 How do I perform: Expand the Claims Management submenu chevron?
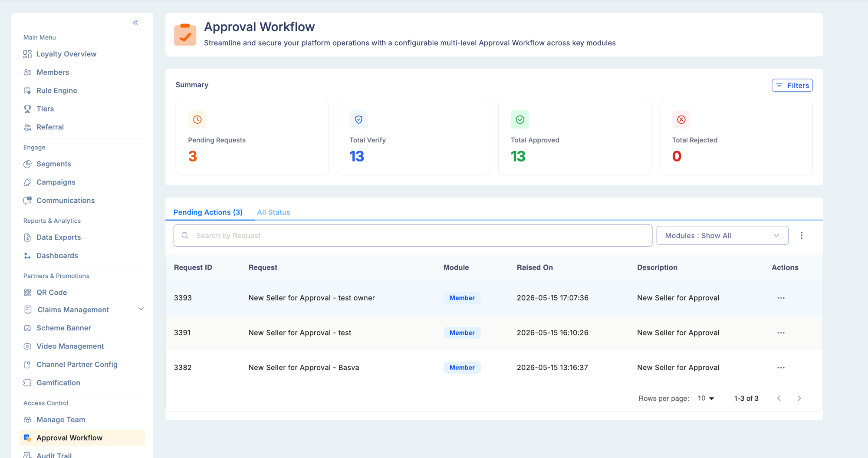(141, 309)
